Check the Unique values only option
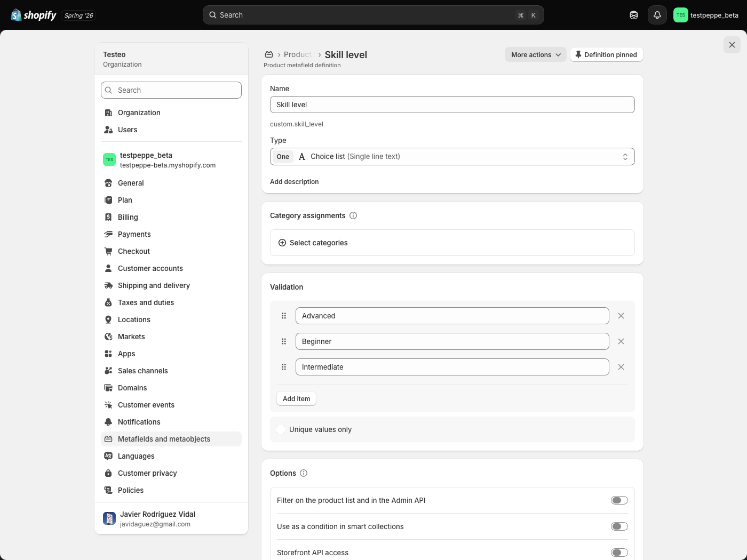 point(281,429)
